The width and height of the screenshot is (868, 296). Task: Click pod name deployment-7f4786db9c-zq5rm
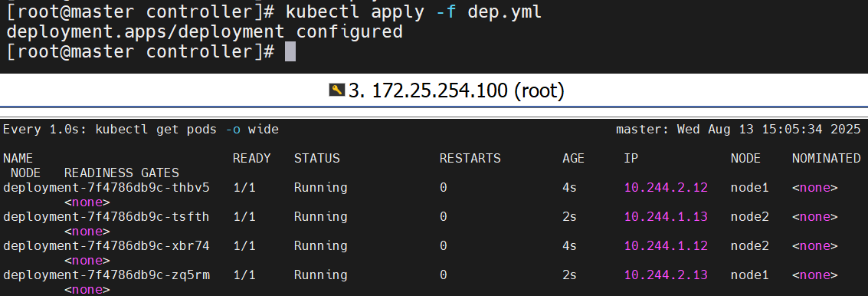click(106, 275)
